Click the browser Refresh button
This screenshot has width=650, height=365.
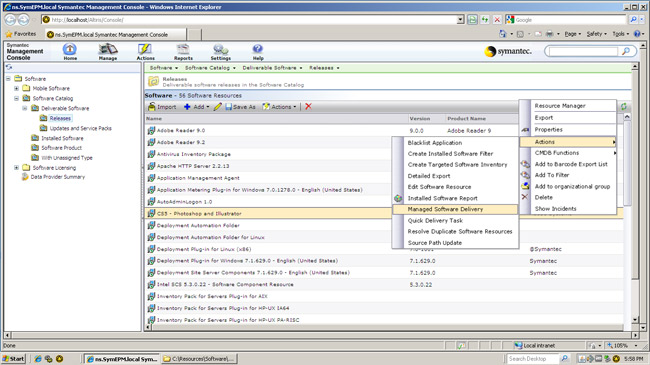coord(484,19)
